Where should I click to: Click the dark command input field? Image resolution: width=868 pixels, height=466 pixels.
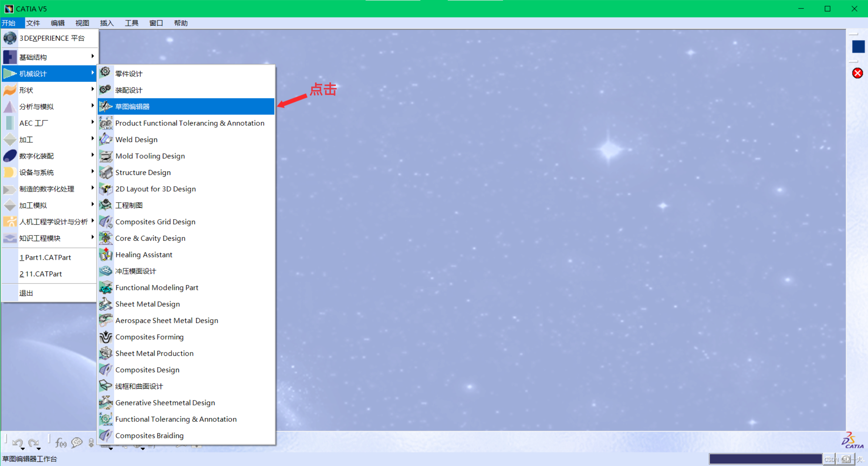(765, 459)
